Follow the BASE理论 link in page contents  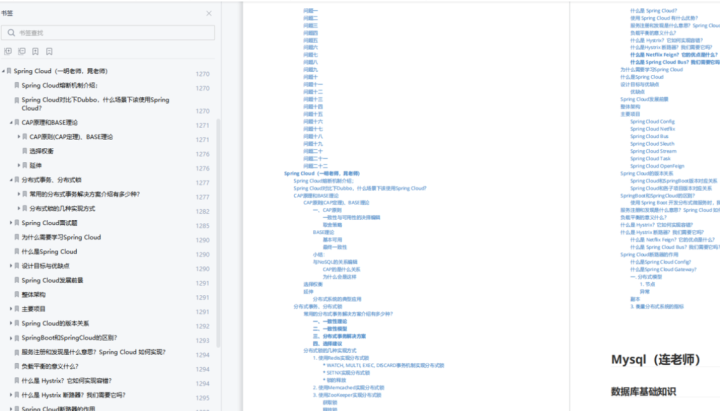pos(323,232)
